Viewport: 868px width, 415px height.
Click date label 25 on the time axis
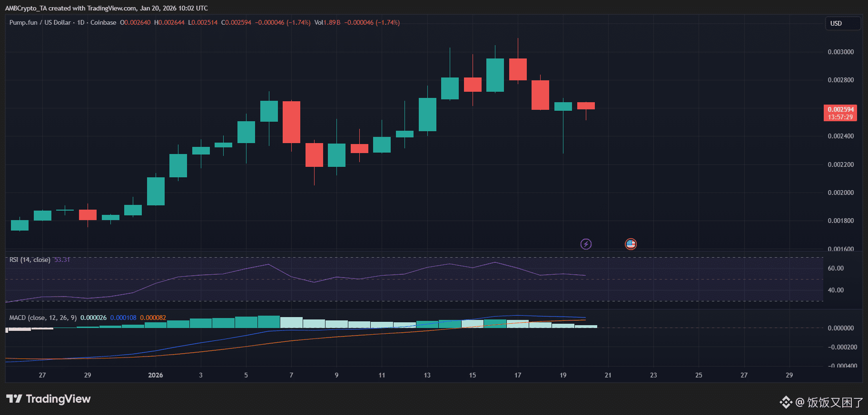[x=699, y=375]
